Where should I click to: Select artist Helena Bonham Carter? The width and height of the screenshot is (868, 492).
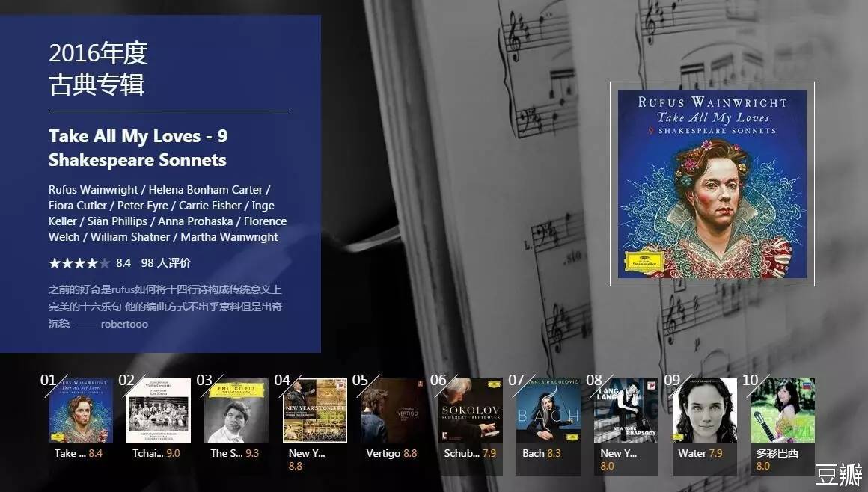tap(205, 189)
